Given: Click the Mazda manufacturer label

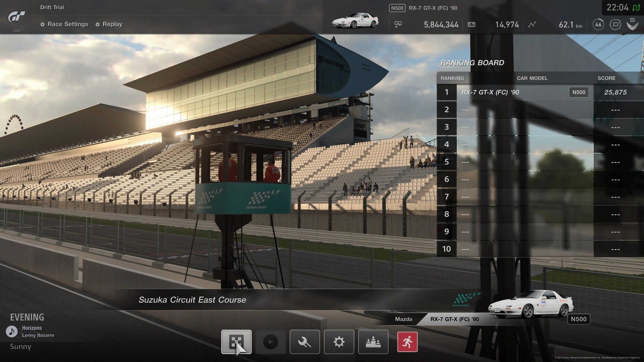Looking at the screenshot, I should (403, 319).
